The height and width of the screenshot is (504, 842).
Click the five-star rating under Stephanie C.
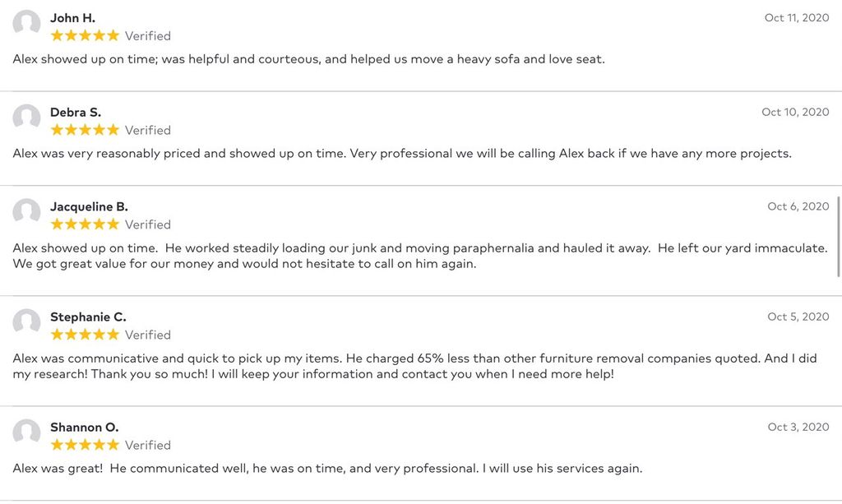(x=85, y=335)
